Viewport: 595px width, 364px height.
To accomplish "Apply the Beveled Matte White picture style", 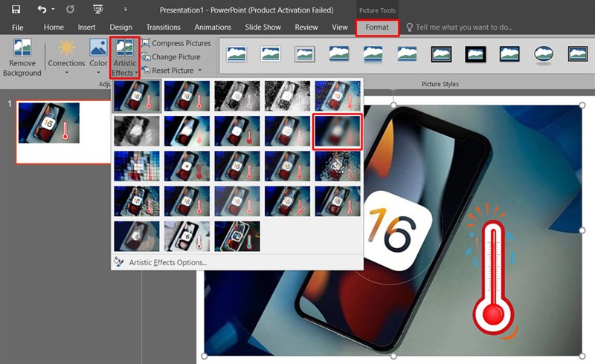I will (271, 53).
